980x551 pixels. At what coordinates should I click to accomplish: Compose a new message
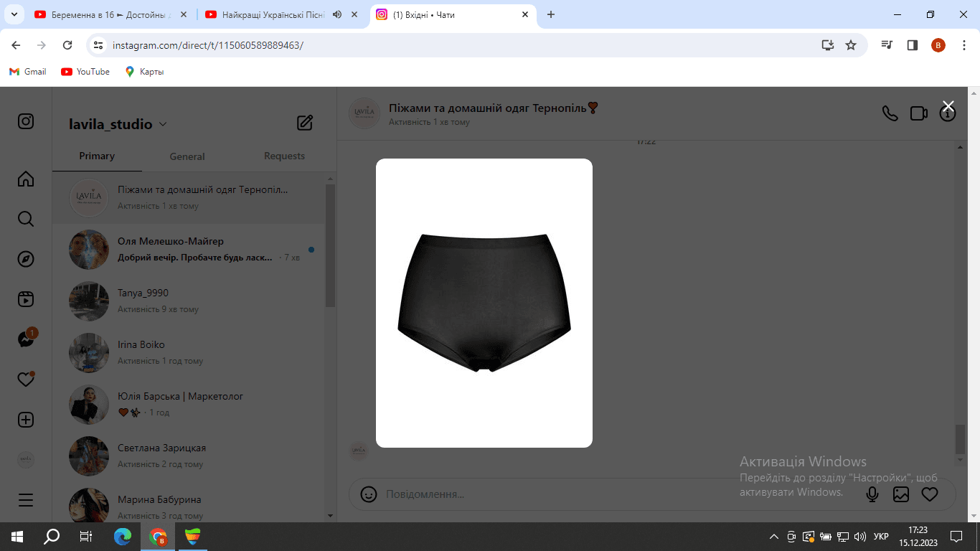point(305,123)
